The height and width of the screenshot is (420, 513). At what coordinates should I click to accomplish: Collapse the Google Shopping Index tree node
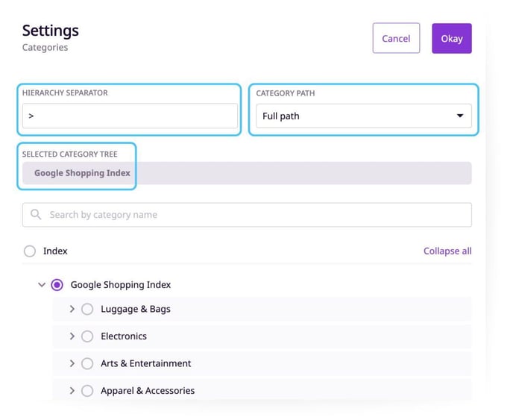(42, 285)
